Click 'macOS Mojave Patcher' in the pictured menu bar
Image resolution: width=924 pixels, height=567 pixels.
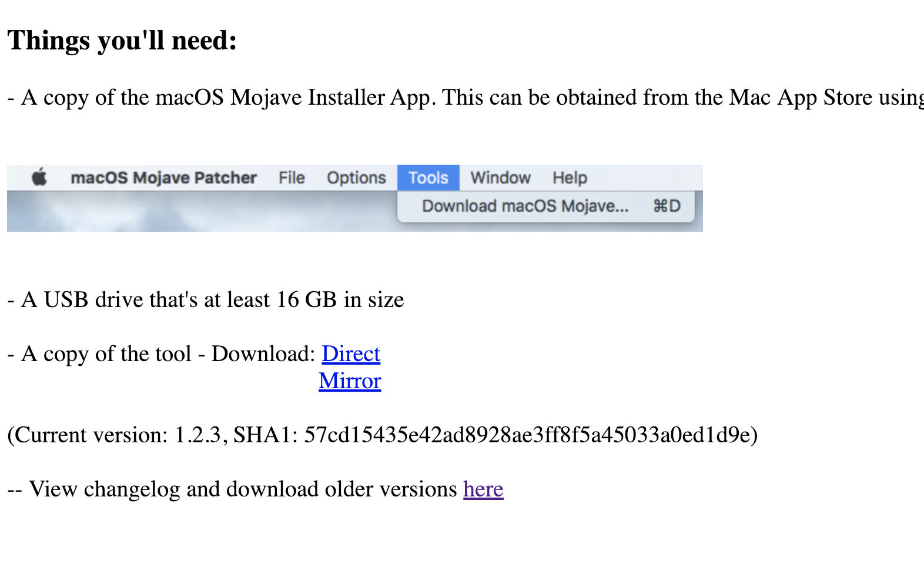[163, 178]
